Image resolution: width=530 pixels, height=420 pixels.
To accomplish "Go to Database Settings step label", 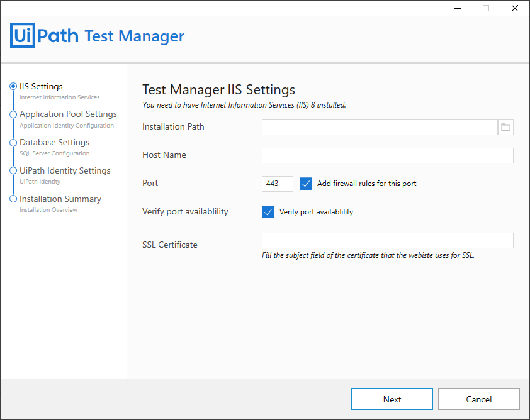I will (54, 143).
